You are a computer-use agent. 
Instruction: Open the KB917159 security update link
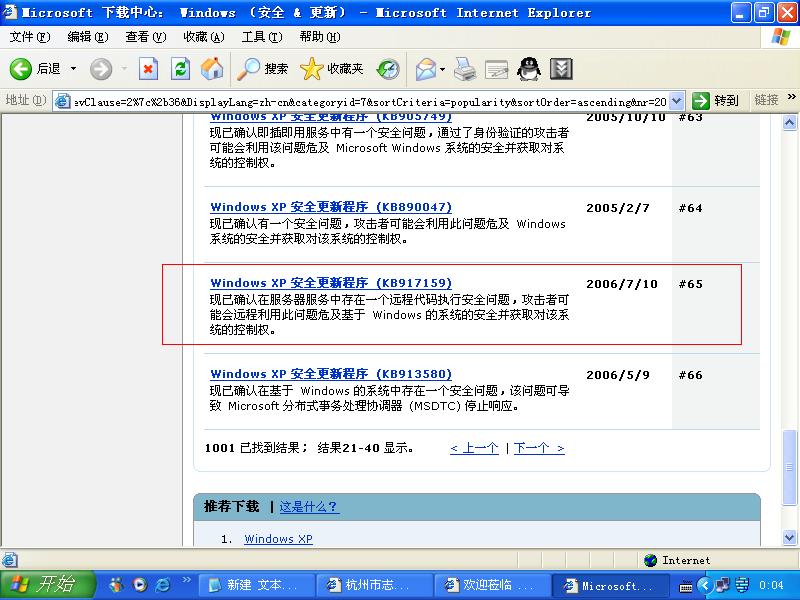[x=331, y=283]
